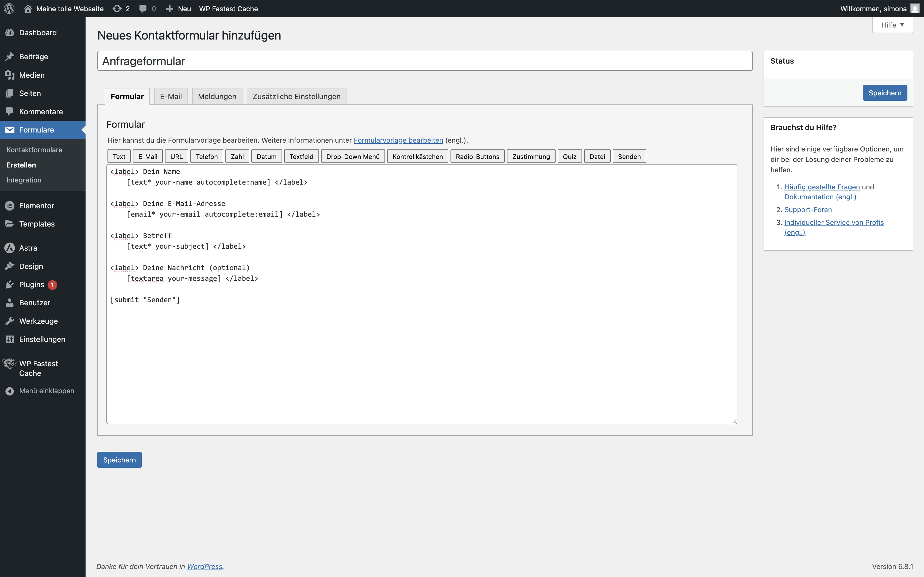This screenshot has height=577, width=924.
Task: Insert a Kontrollkästchen form tag
Action: click(417, 157)
